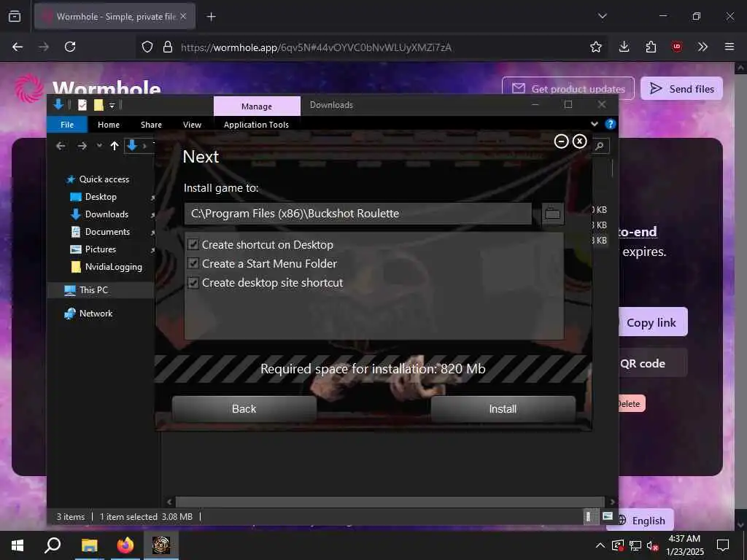Toggle Create desktop site shortcut checkbox
This screenshot has width=747, height=560.
pyautogui.click(x=193, y=283)
